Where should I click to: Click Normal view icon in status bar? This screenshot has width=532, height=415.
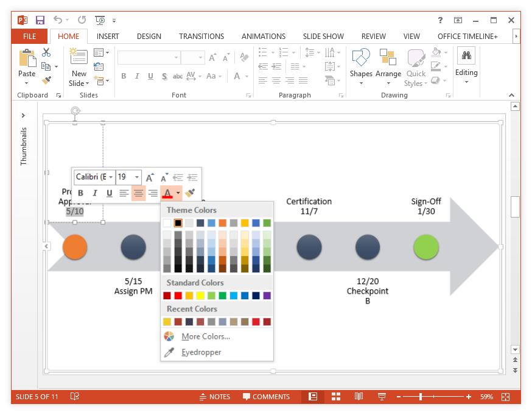313,396
